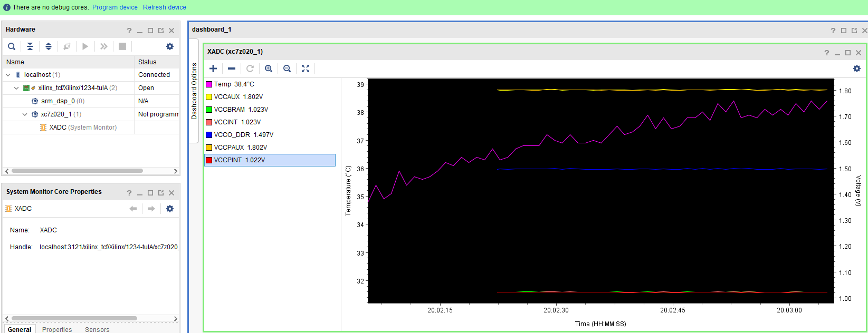Open Hardware panel settings gear
This screenshot has height=333, width=868.
[x=170, y=46]
